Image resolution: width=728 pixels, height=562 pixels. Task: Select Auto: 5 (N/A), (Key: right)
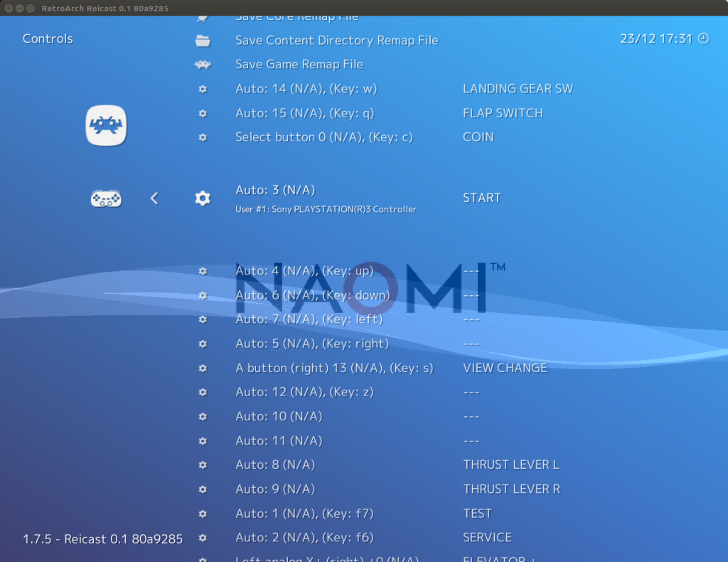312,344
